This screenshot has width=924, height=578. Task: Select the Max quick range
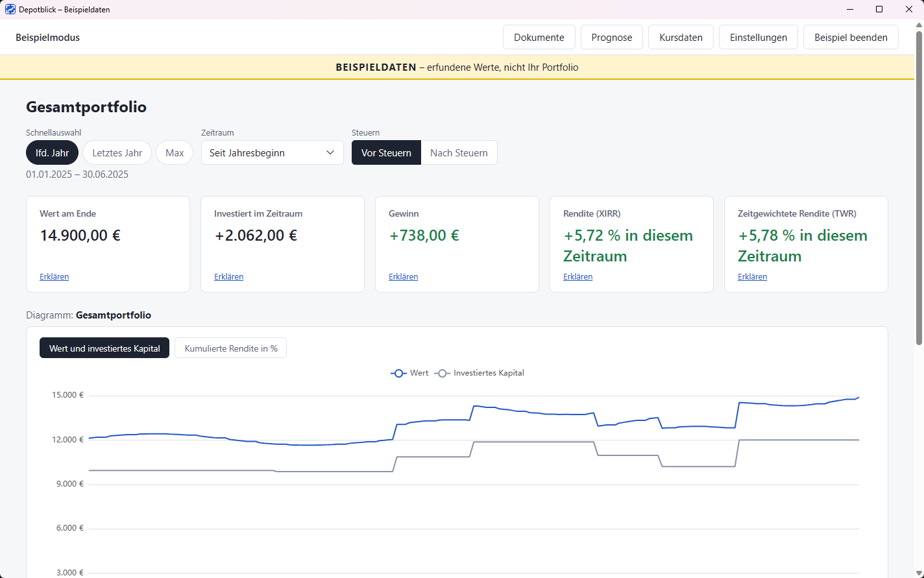[175, 153]
